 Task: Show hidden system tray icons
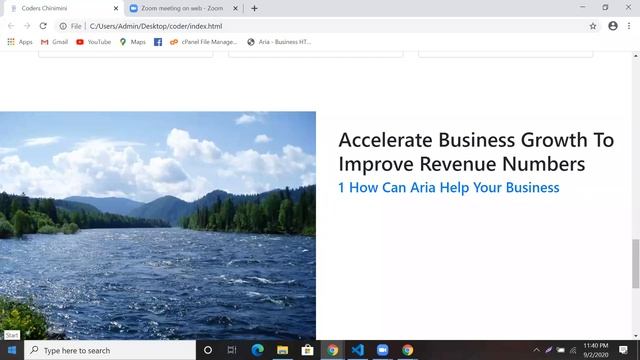536,350
